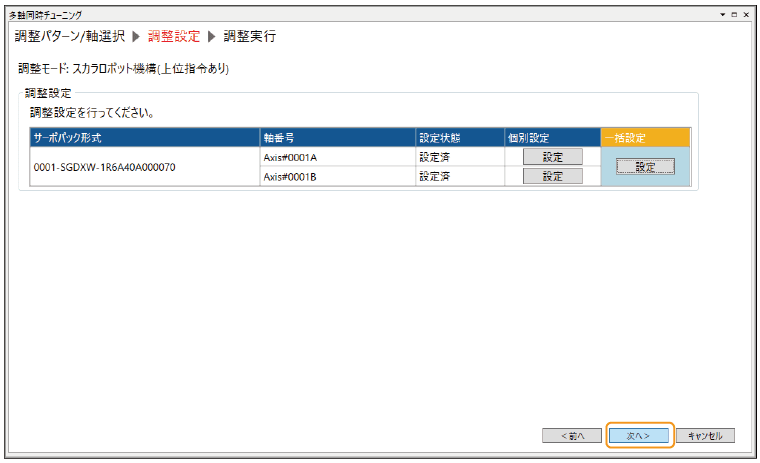Go back with the <前へ button
The width and height of the screenshot is (760, 463).
point(571,436)
